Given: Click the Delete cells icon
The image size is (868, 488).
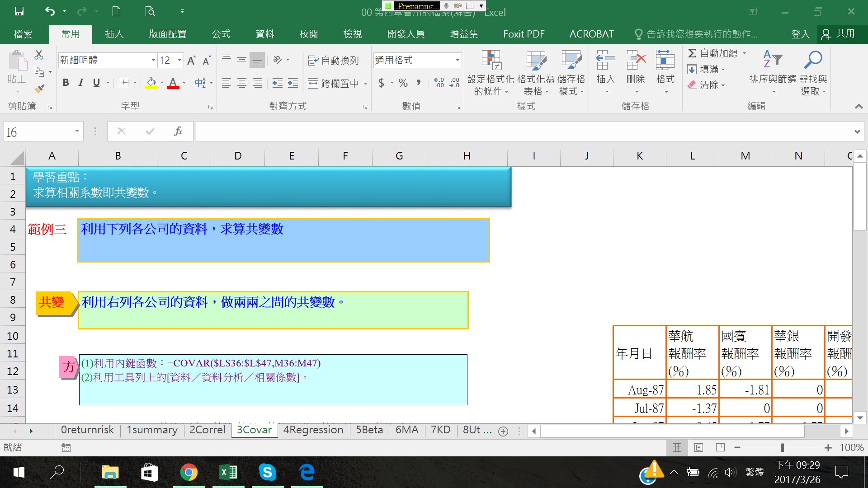Looking at the screenshot, I should (x=636, y=60).
